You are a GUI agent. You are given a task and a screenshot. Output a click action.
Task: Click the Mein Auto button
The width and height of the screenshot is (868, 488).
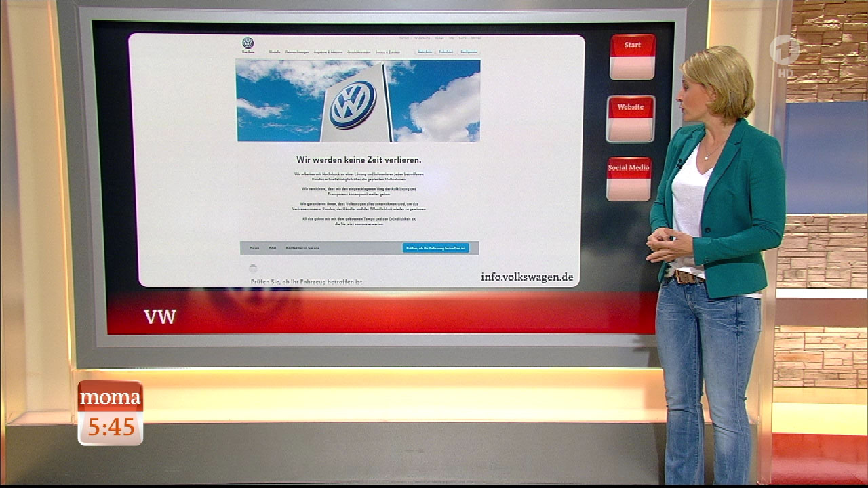[425, 52]
